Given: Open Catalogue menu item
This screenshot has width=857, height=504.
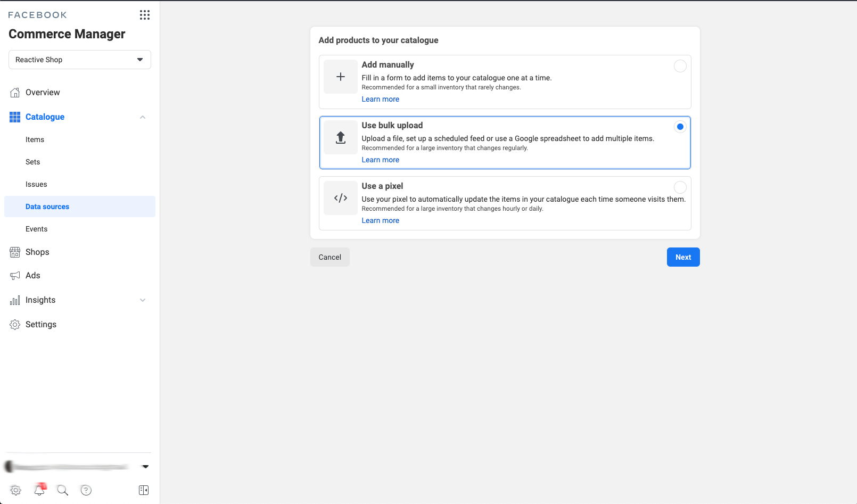Looking at the screenshot, I should pos(45,117).
